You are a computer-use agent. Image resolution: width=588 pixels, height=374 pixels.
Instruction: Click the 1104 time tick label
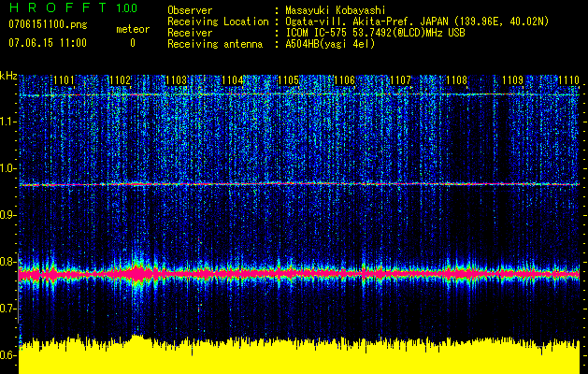click(x=232, y=81)
